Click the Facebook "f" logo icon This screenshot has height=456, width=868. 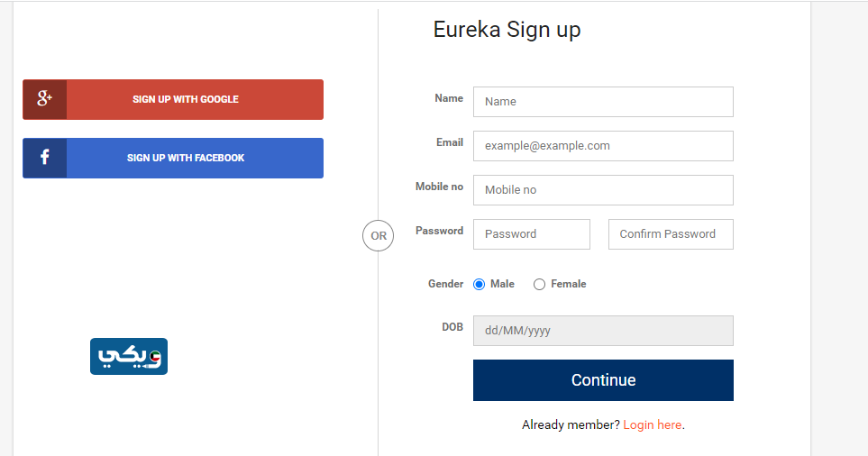(45, 158)
